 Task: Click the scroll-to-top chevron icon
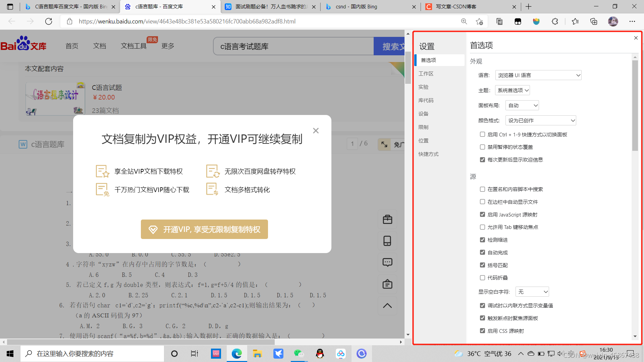tap(387, 305)
